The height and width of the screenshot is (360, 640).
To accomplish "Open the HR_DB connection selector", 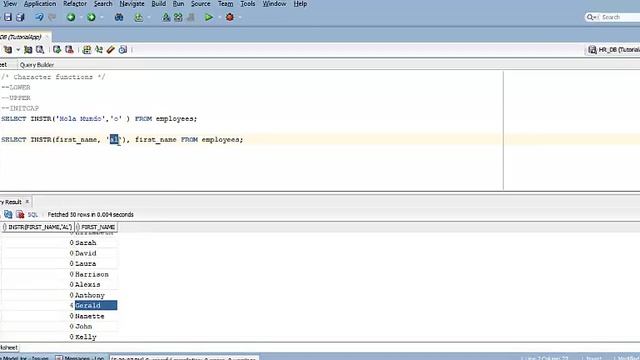I will tap(613, 50).
